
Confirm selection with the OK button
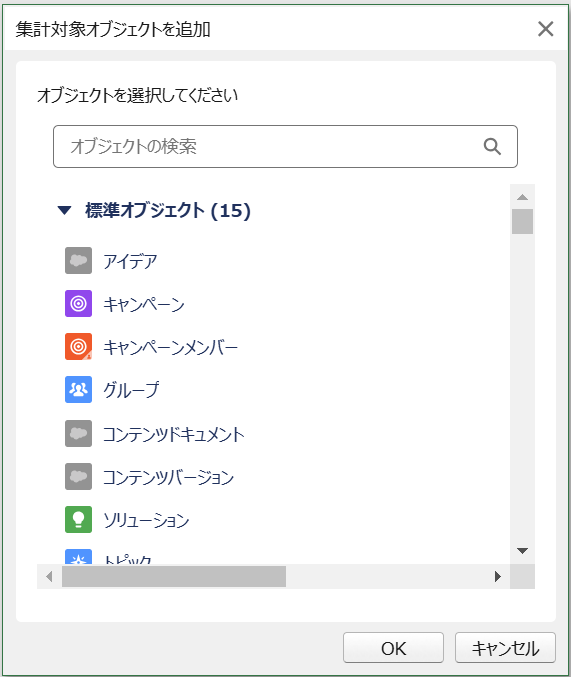[393, 648]
